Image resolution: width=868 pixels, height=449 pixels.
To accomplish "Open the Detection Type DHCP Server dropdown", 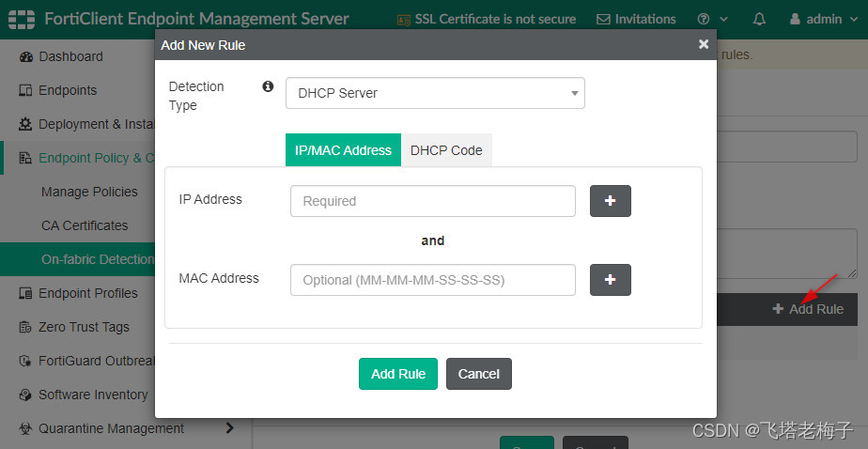I will (435, 93).
